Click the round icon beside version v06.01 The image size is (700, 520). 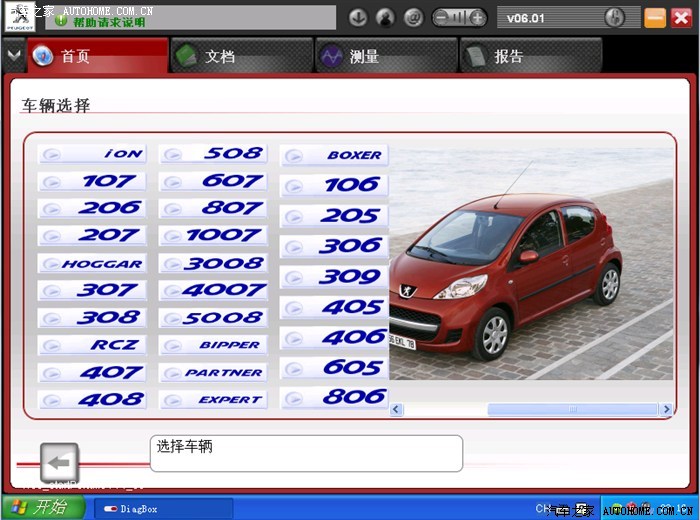coord(615,17)
